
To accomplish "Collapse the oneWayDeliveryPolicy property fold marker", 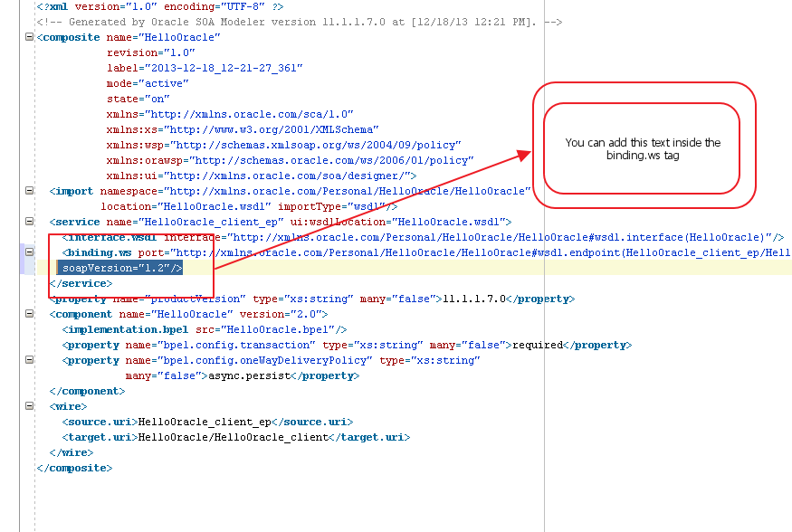I will [30, 359].
